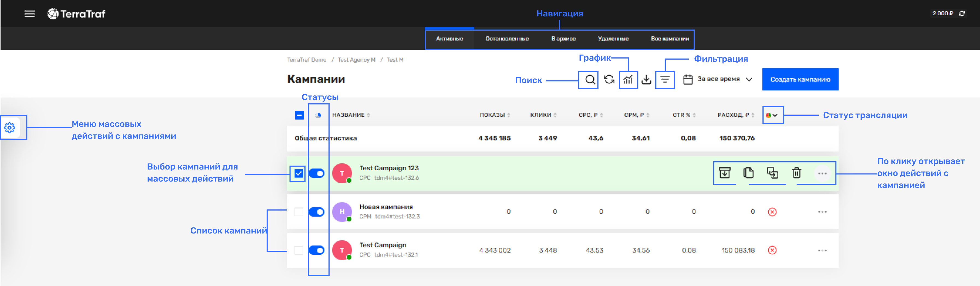Switch to Все кампании tab
Viewport: 980px width, 286px height.
(x=670, y=39)
